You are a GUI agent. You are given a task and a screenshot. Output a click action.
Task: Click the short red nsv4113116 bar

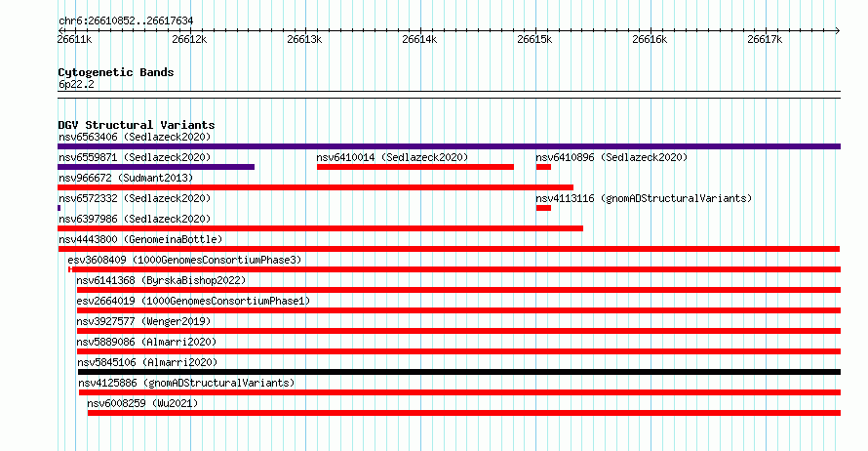coord(543,208)
